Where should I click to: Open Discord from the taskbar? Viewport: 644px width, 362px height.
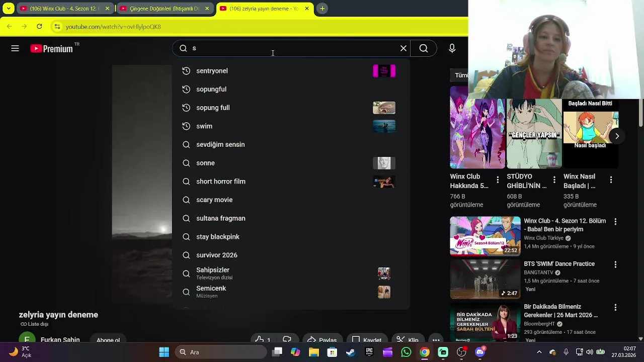tap(480, 352)
